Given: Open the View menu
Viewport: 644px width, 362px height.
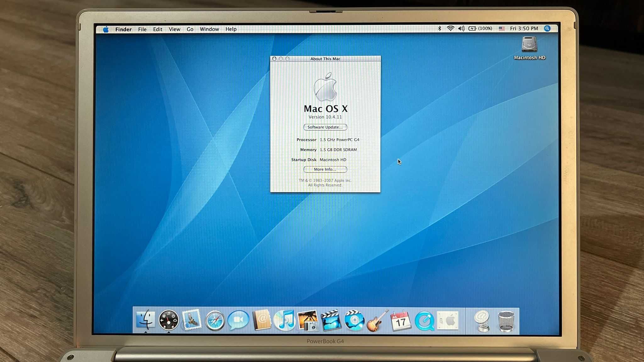Looking at the screenshot, I should coord(175,29).
